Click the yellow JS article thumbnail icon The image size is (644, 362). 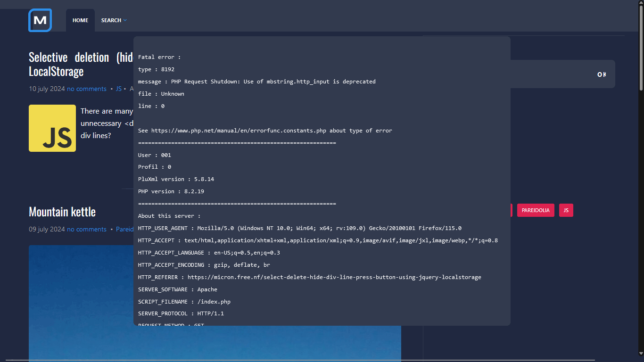pos(52,128)
